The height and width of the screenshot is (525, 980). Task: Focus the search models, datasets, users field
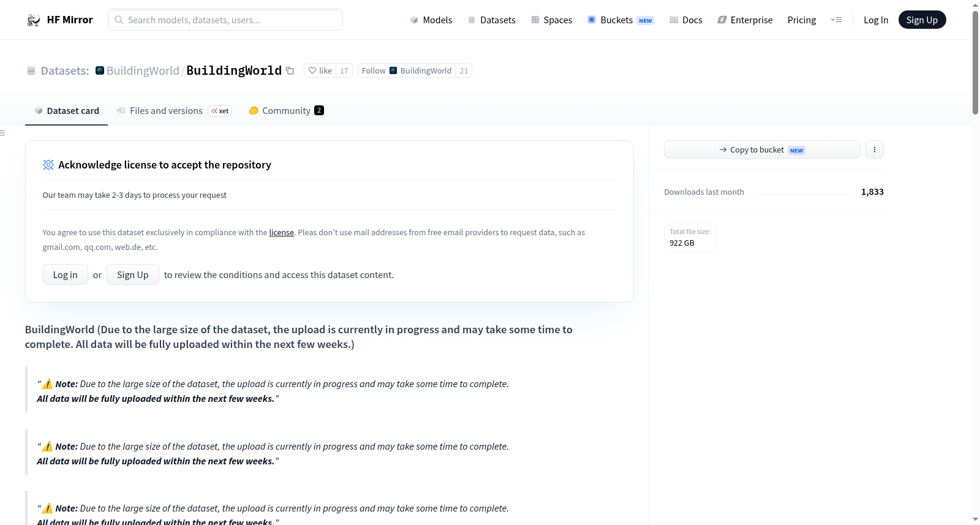225,20
